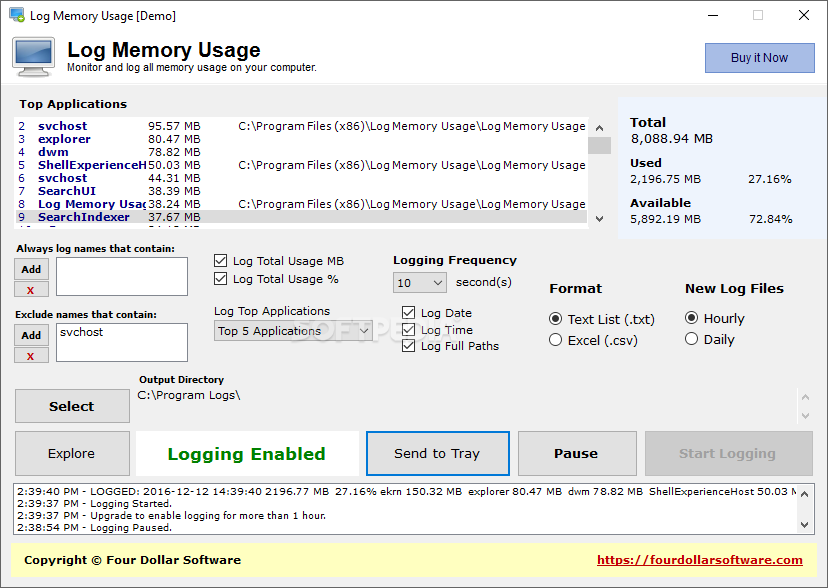Screen dimensions: 828x588
Task: Remove entry with red X under Always log names
Action: [31, 290]
